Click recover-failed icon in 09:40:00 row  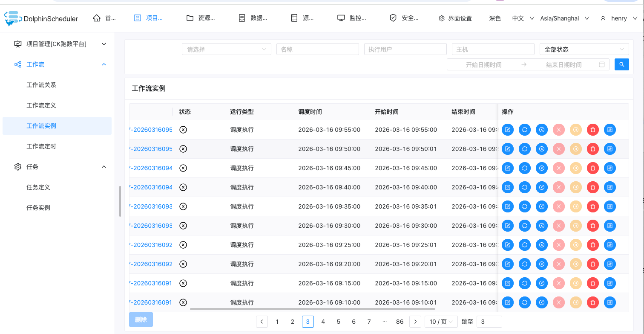point(542,187)
